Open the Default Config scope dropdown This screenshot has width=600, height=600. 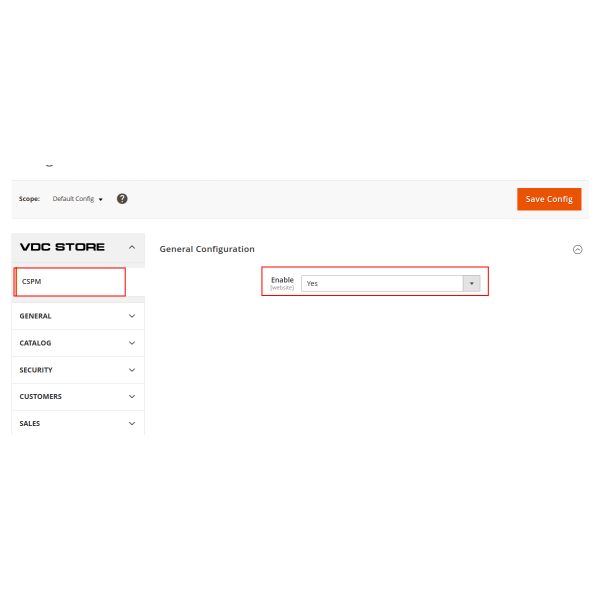point(78,199)
